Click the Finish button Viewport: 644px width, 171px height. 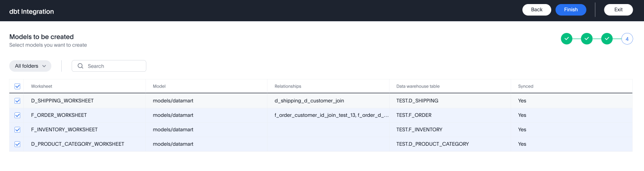pyautogui.click(x=571, y=9)
